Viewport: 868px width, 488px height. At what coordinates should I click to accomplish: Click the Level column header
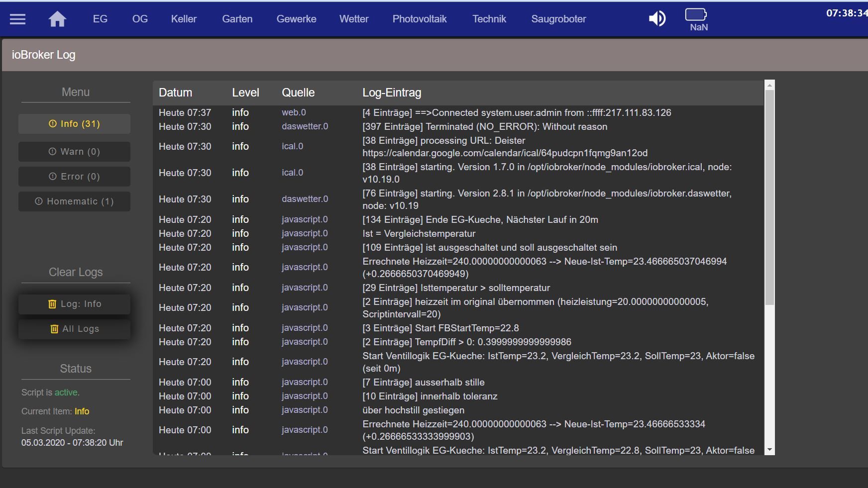(x=245, y=93)
